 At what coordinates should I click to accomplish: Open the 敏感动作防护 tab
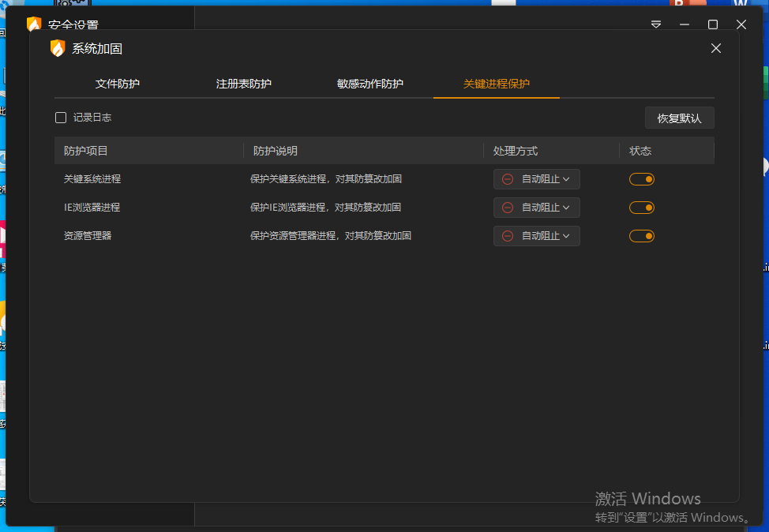pos(369,84)
